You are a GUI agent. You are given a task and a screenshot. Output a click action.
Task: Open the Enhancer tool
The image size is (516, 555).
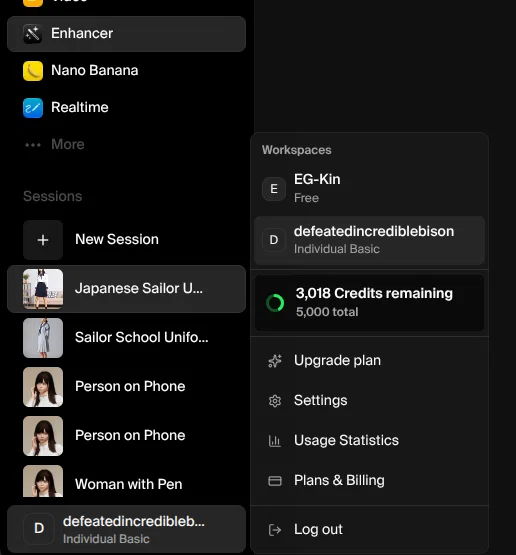[x=126, y=34]
